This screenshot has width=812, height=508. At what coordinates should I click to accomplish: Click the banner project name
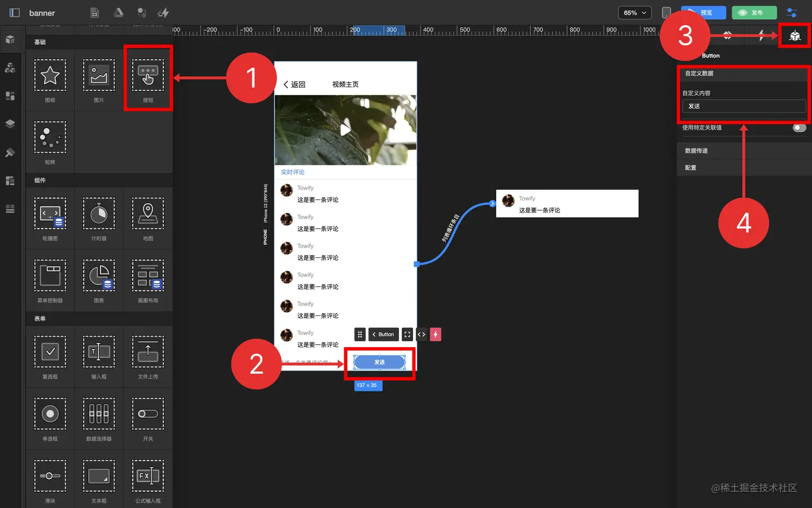[42, 12]
